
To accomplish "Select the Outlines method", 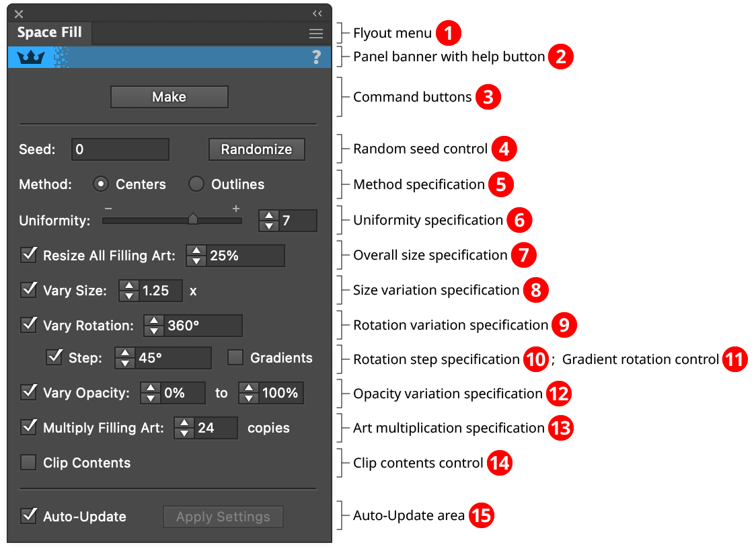I will tap(196, 184).
